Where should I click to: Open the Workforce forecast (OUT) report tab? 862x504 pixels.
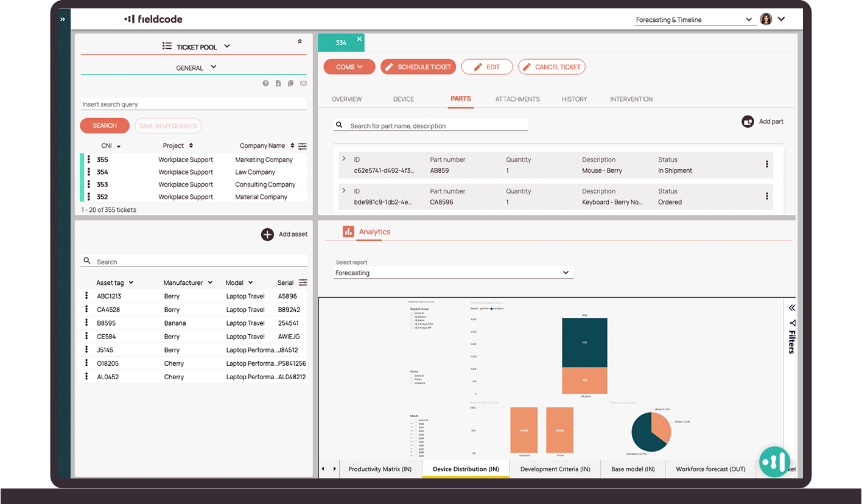pyautogui.click(x=710, y=469)
